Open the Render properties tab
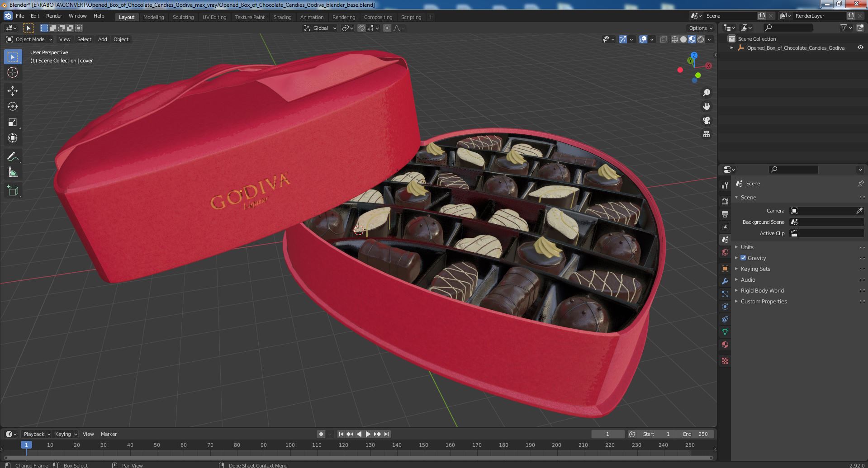The height and width of the screenshot is (468, 868). point(725,201)
